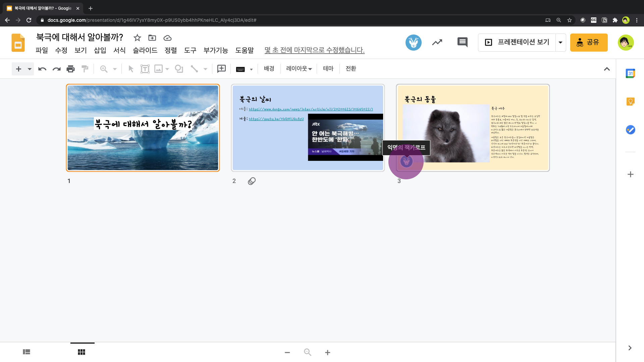
Task: Expand the new slide dropdown arrow
Action: tap(30, 69)
